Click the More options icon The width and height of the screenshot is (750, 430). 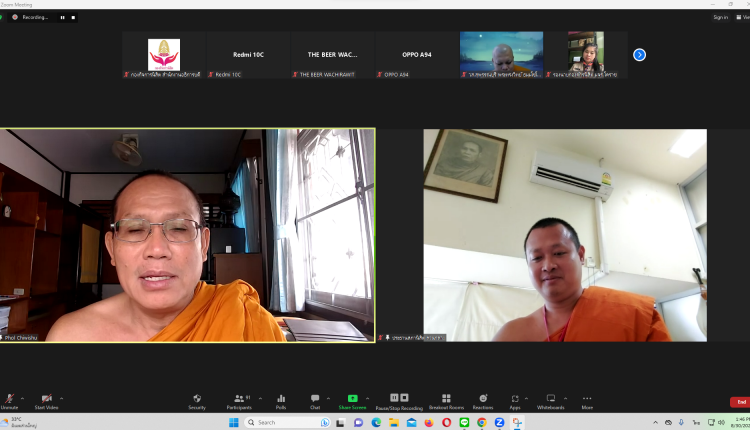[587, 400]
